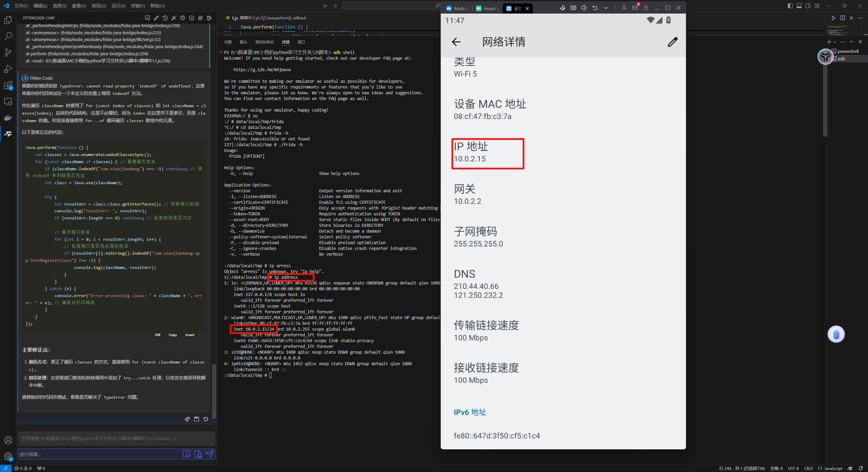Open the new terminal launch profile dropdown
This screenshot has height=472, width=868.
click(835, 42)
